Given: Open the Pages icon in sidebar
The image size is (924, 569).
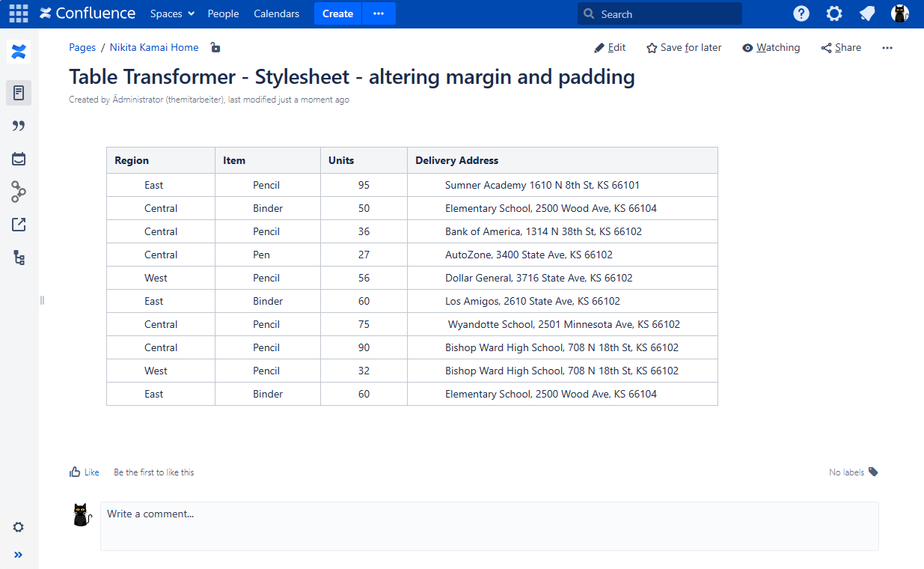Looking at the screenshot, I should coord(19,93).
